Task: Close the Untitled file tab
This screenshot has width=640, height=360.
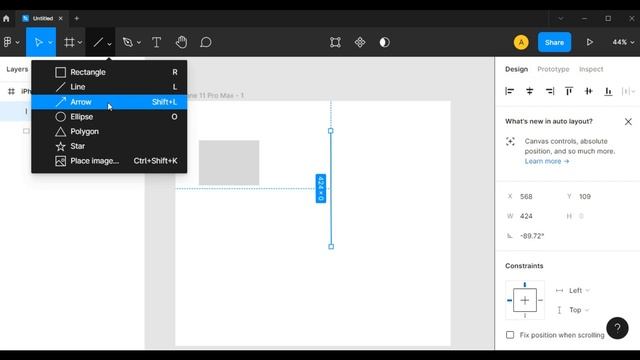Action: (x=60, y=18)
